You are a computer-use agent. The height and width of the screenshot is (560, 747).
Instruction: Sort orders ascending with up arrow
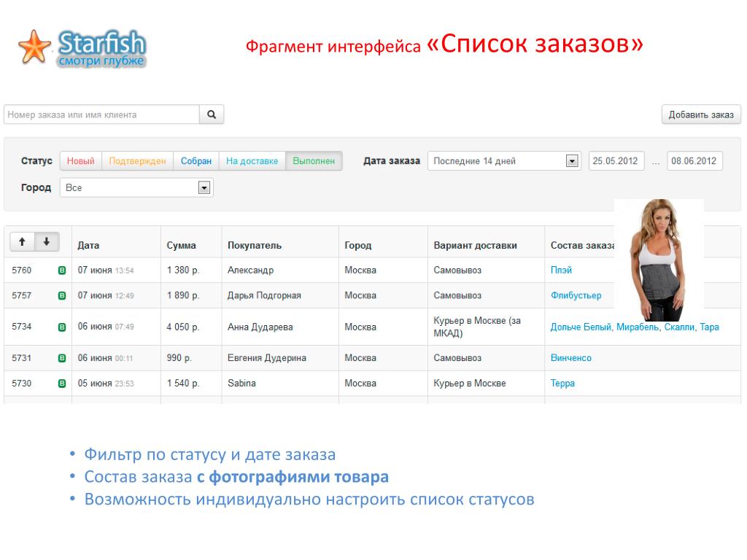coord(22,241)
